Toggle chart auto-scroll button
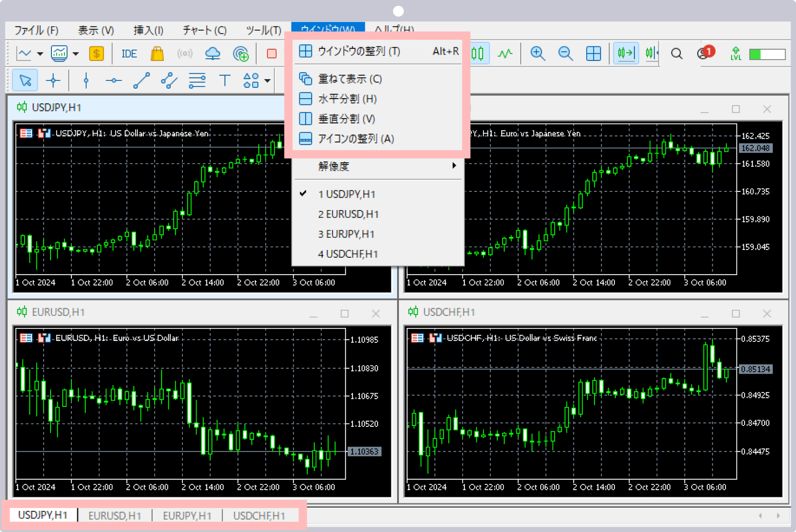This screenshot has width=796, height=532. point(626,53)
